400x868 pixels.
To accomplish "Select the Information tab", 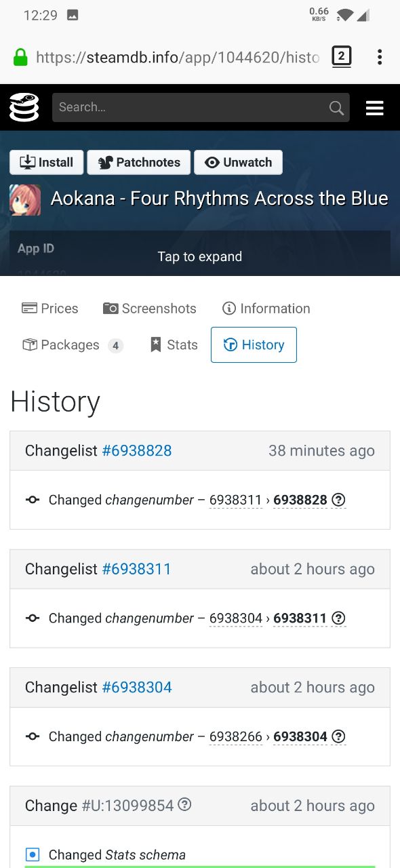I will 266,309.
